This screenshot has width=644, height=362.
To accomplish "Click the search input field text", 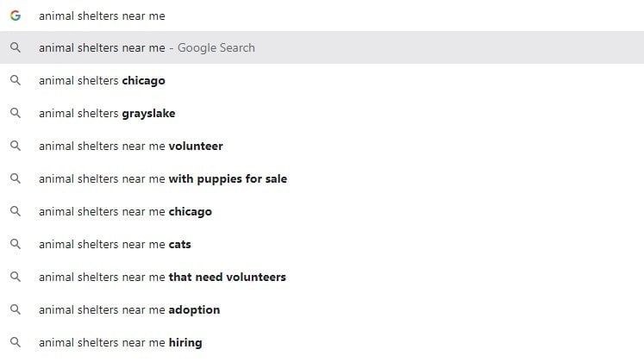I will pos(102,16).
